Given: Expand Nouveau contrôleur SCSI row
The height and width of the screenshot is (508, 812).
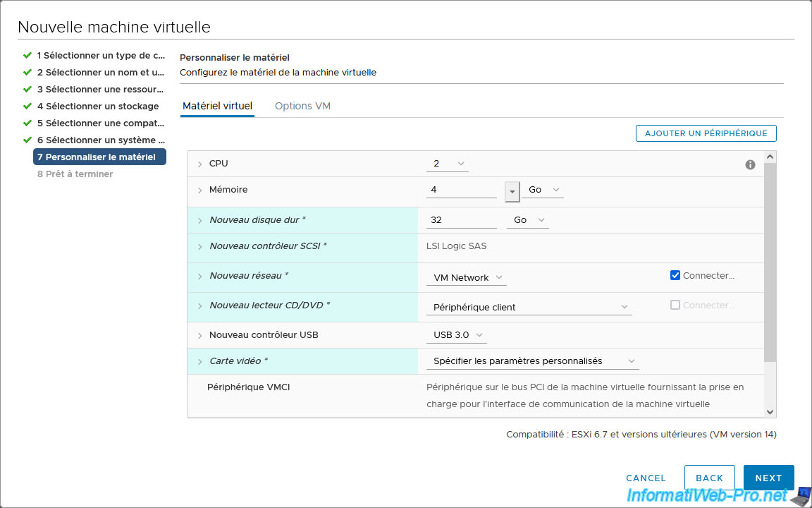Looking at the screenshot, I should click(x=200, y=247).
